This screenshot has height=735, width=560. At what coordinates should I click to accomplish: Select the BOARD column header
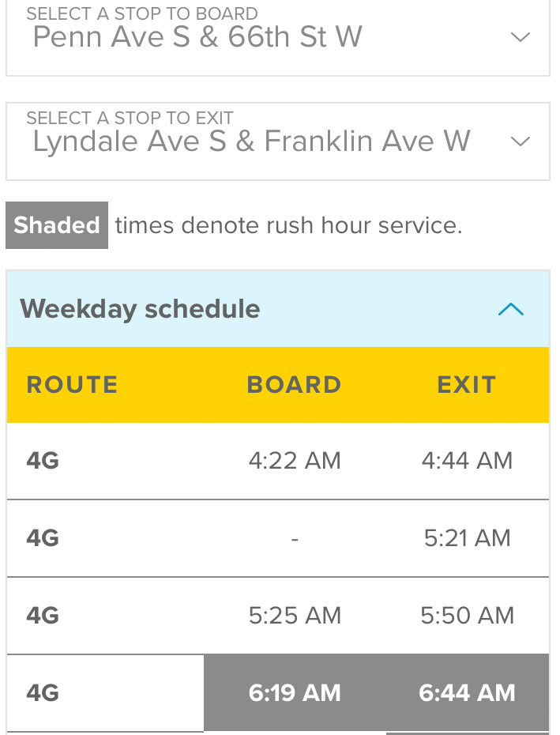coord(294,385)
